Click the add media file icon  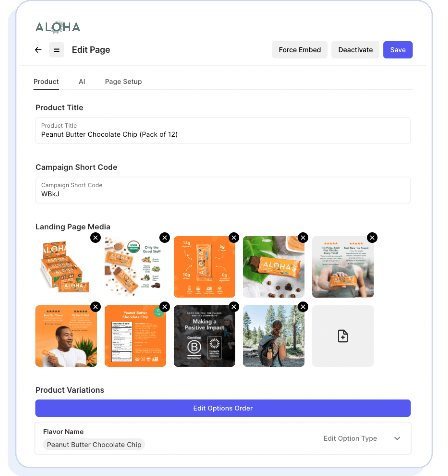coord(343,336)
